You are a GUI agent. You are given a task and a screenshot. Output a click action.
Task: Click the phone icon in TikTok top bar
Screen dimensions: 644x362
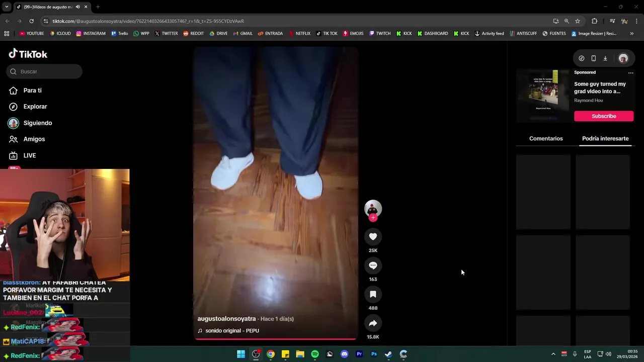[x=593, y=58]
